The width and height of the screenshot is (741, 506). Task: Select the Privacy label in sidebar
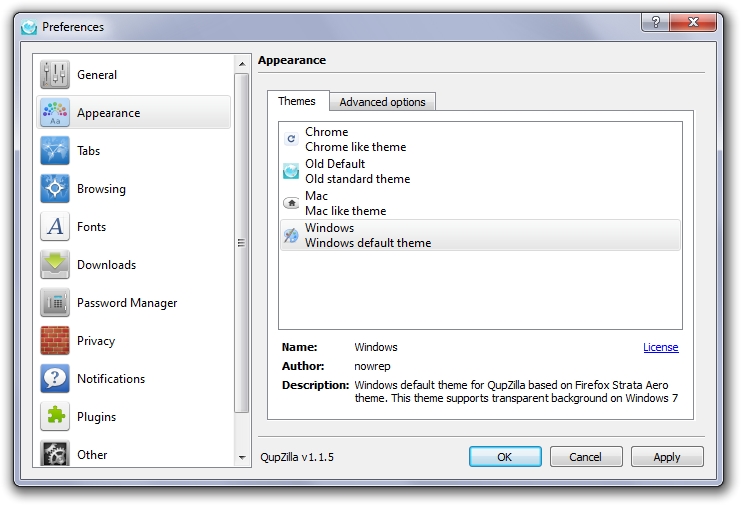96,341
